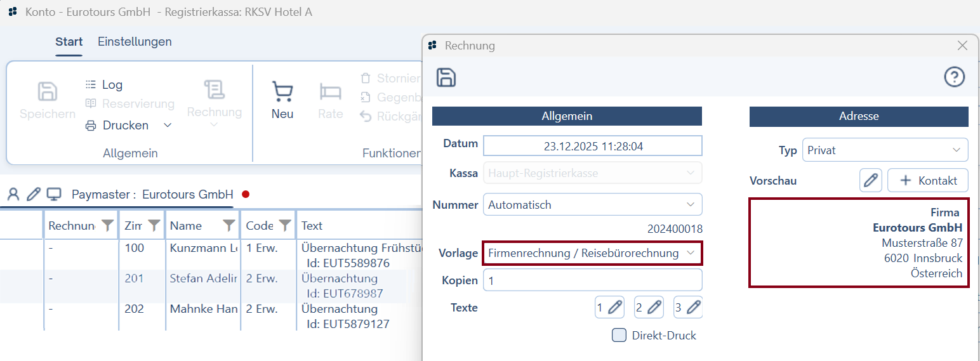Click the Neu shopping cart icon
The width and height of the screenshot is (980, 361).
(282, 92)
